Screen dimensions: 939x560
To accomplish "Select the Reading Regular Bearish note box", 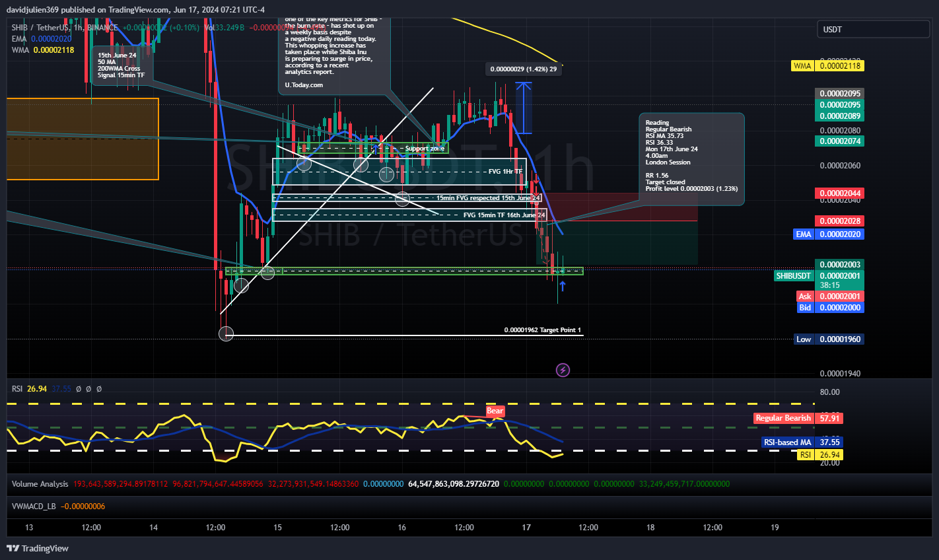I will point(691,158).
